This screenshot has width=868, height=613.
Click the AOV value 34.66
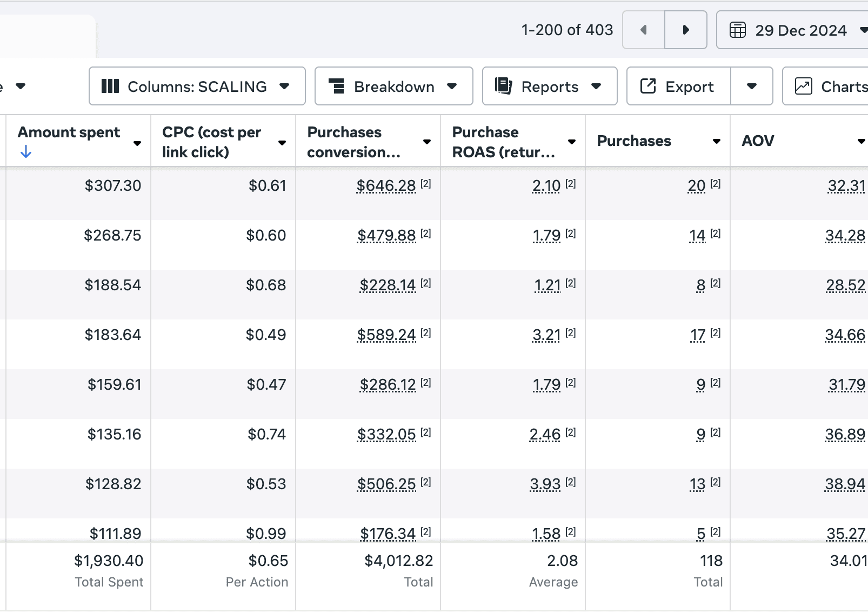pyautogui.click(x=845, y=335)
